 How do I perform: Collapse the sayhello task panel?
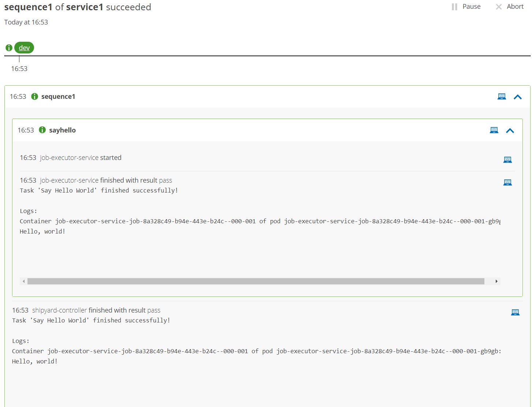tap(510, 131)
